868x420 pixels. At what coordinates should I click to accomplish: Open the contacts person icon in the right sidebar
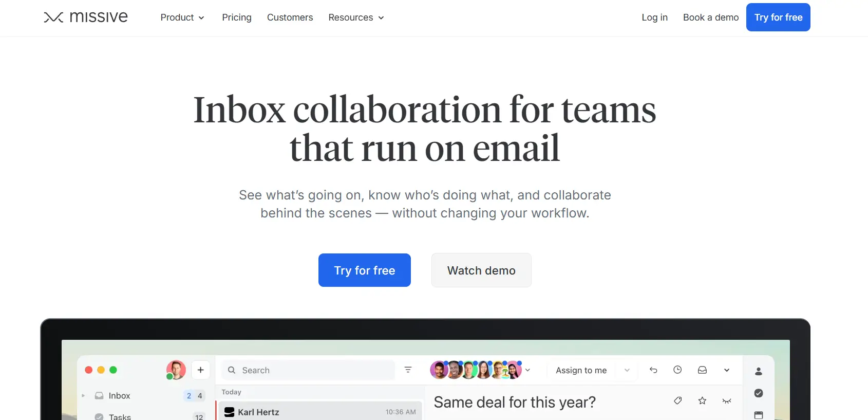coord(759,371)
